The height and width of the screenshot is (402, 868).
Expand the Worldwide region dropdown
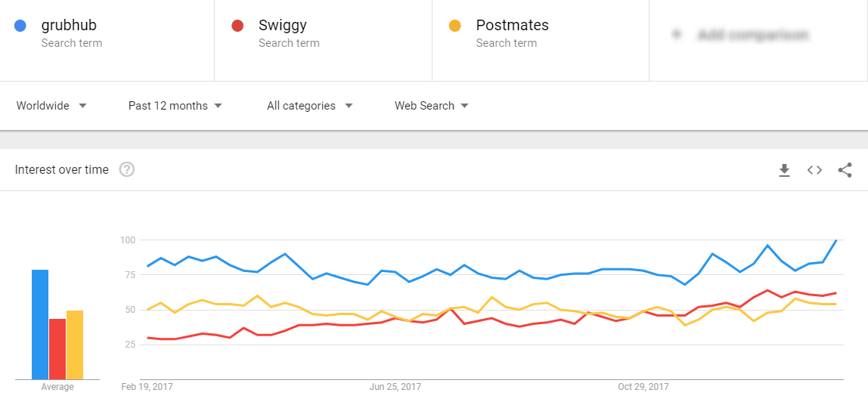51,106
